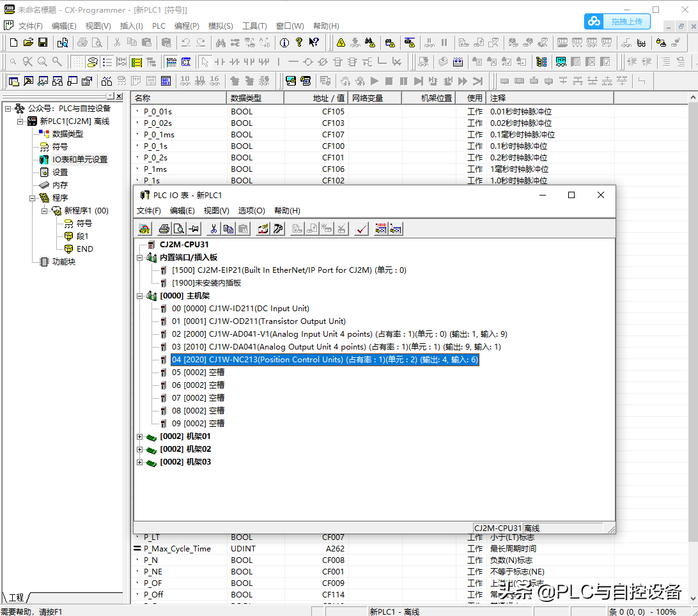
Task: Toggle the selection arrow mode button
Action: (x=205, y=62)
